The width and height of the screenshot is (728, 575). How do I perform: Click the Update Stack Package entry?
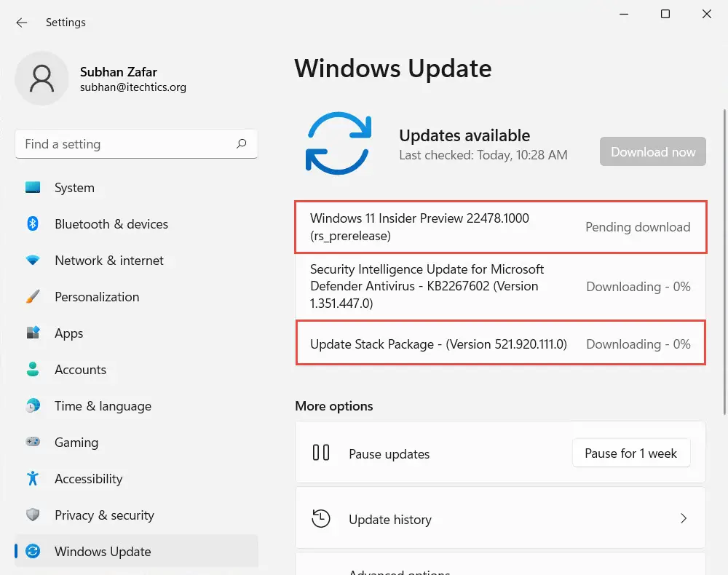(501, 343)
